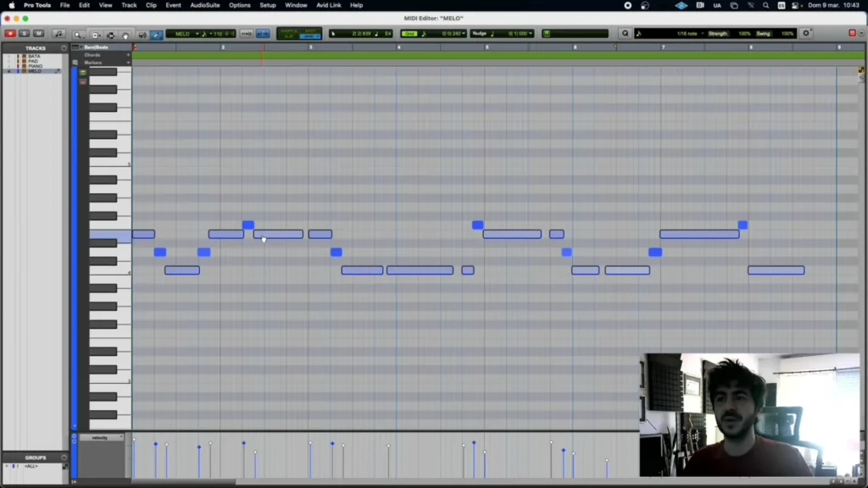The width and height of the screenshot is (868, 488).
Task: Select the MELO track
Action: pyautogui.click(x=34, y=71)
